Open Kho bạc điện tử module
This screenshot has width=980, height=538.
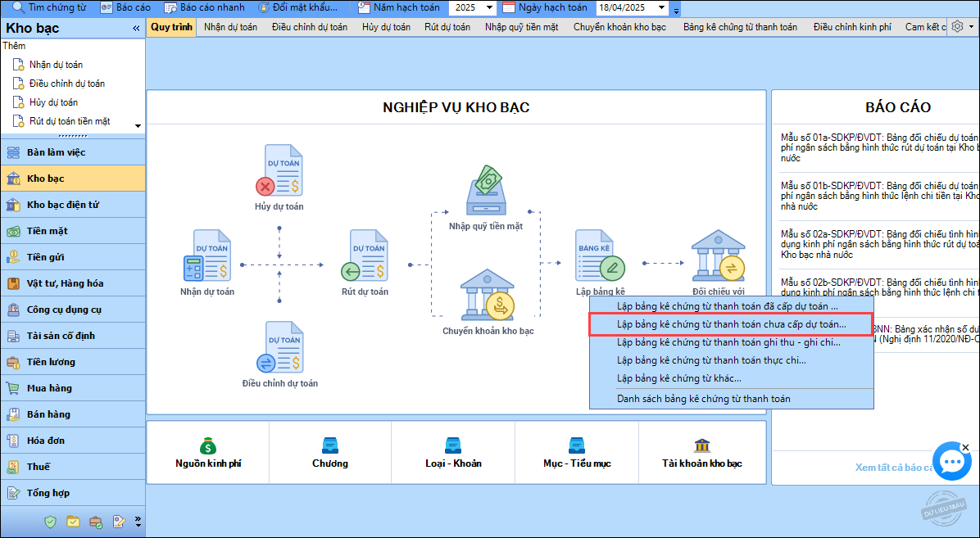tap(72, 205)
